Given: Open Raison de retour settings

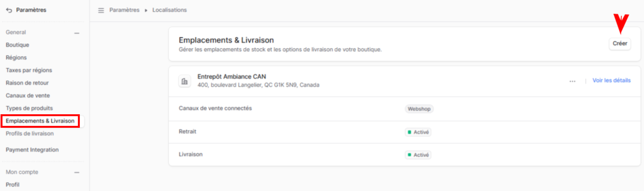Looking at the screenshot, I should (x=27, y=83).
